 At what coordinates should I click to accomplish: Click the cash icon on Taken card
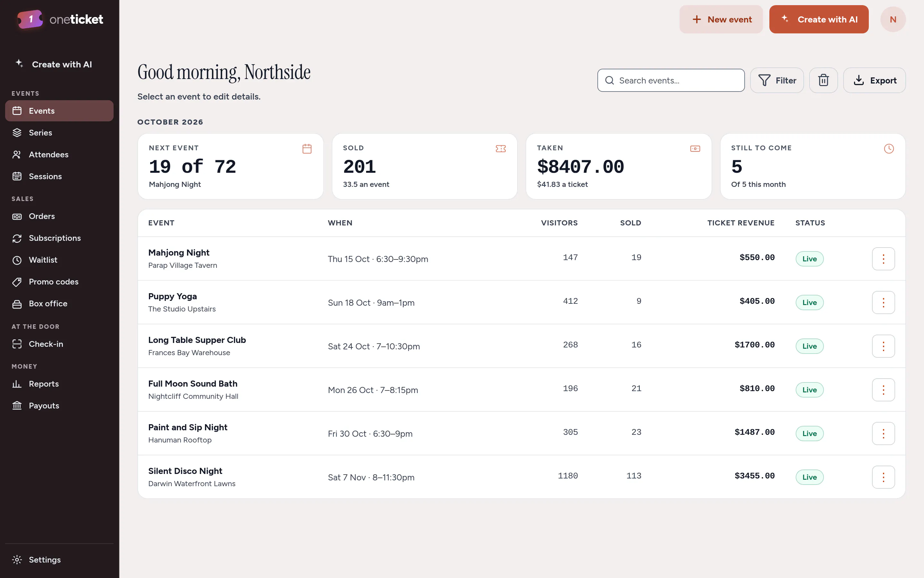(695, 149)
